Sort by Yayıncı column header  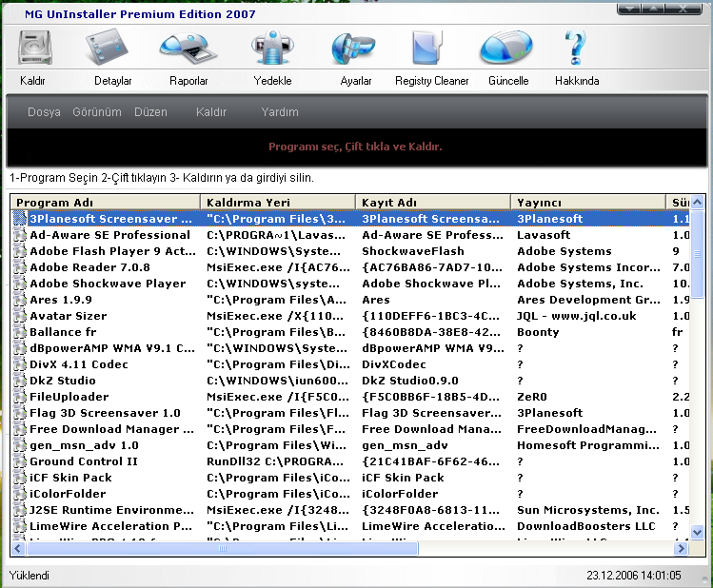[588, 203]
